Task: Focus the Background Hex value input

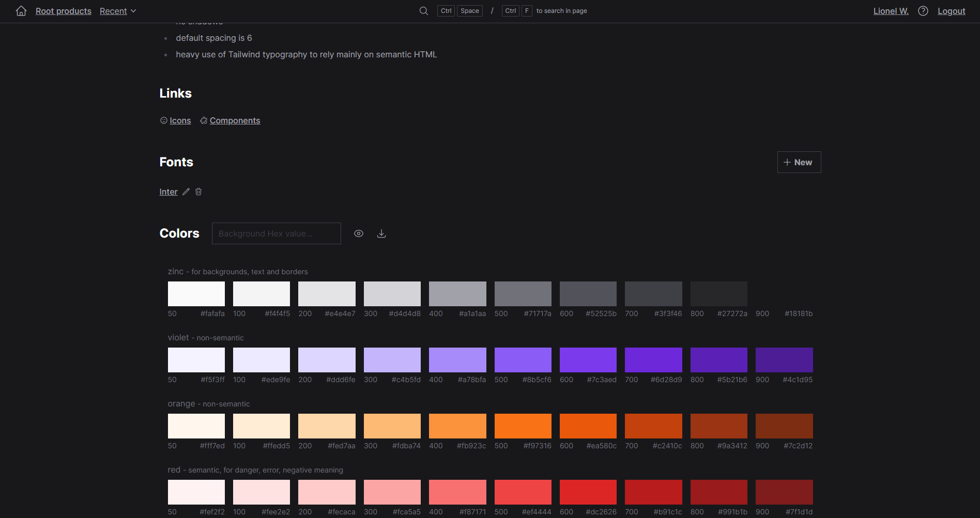Action: click(277, 233)
